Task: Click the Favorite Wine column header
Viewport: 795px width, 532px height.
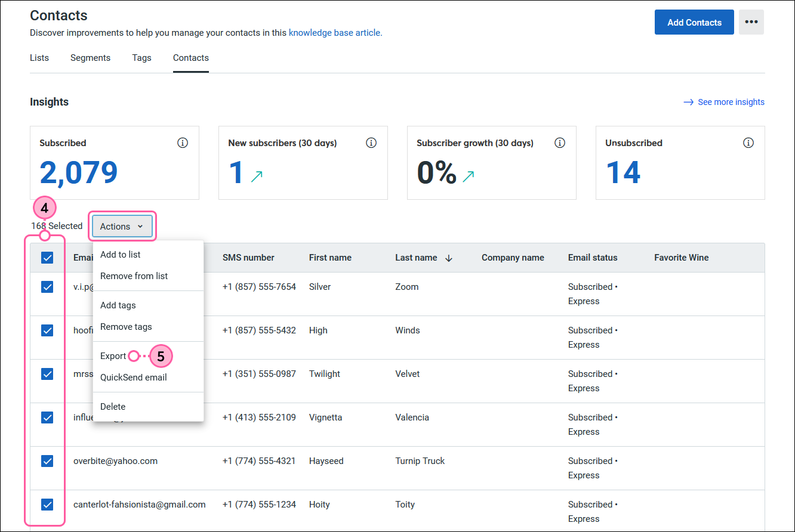Action: [682, 258]
